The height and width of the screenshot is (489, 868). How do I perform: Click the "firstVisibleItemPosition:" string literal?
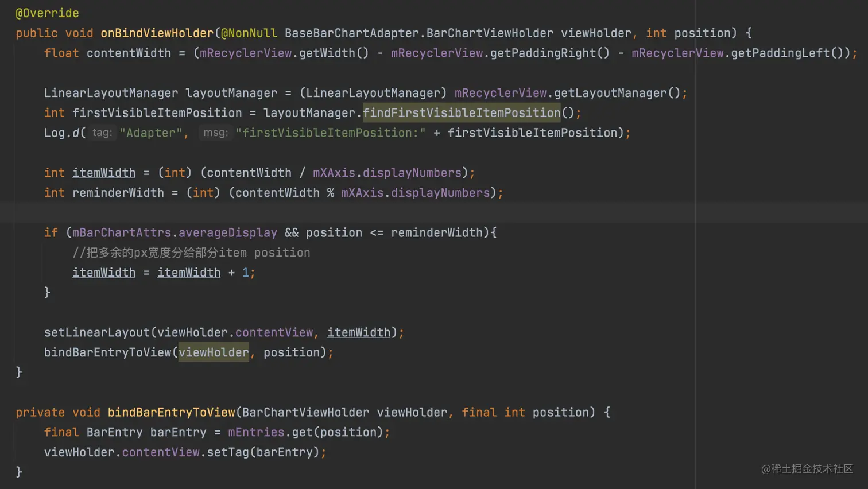(331, 133)
